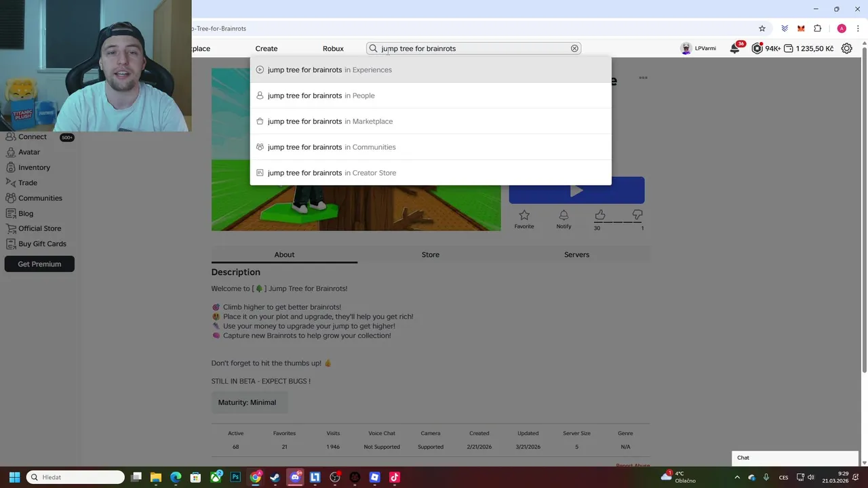
Task: Open the Chrome three-dot menu
Action: tap(858, 28)
